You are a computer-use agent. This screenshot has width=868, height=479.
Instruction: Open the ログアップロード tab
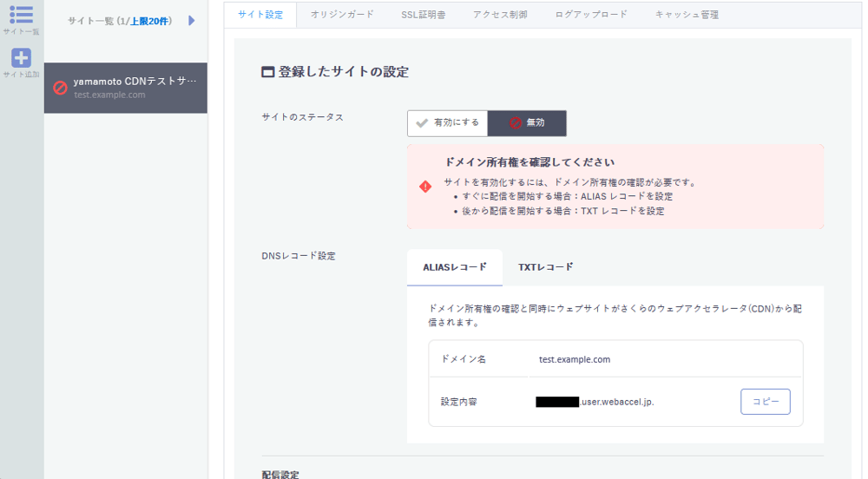(591, 15)
